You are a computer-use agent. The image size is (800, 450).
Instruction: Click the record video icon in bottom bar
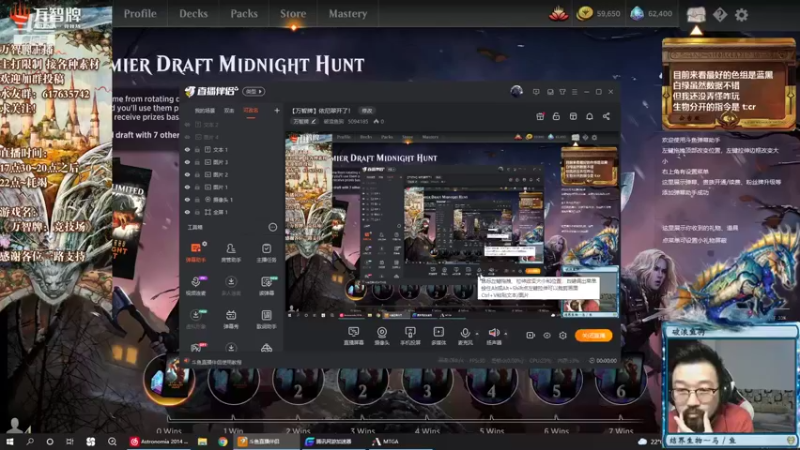tap(531, 335)
